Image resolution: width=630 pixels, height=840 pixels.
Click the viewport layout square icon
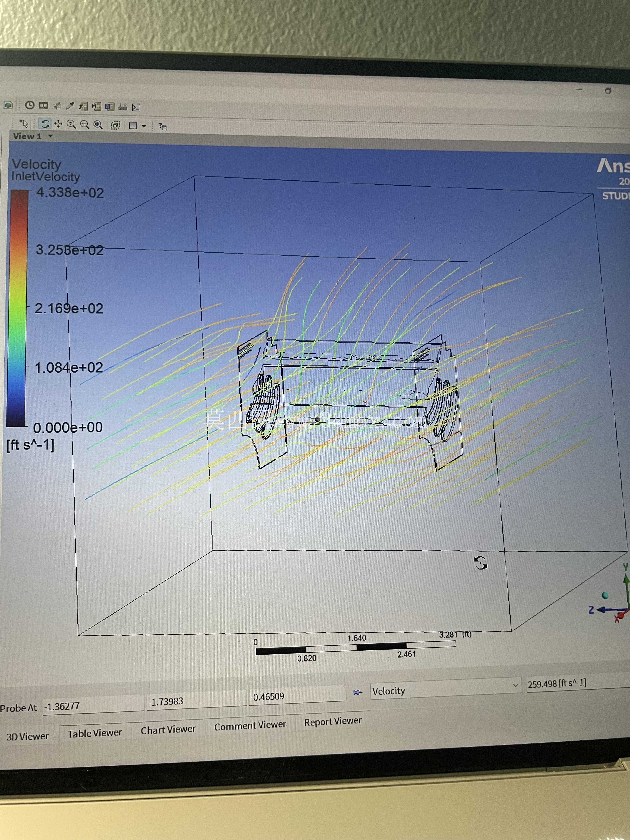(x=133, y=126)
